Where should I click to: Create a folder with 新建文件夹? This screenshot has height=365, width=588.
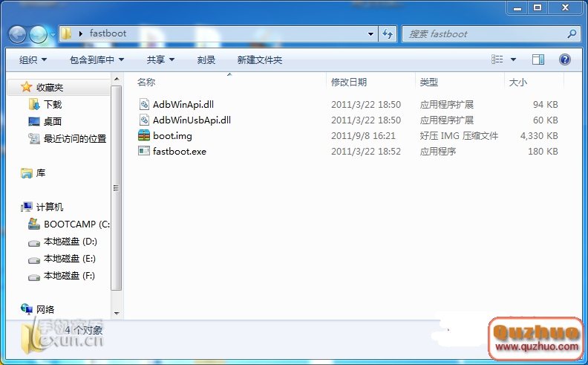pyautogui.click(x=260, y=59)
